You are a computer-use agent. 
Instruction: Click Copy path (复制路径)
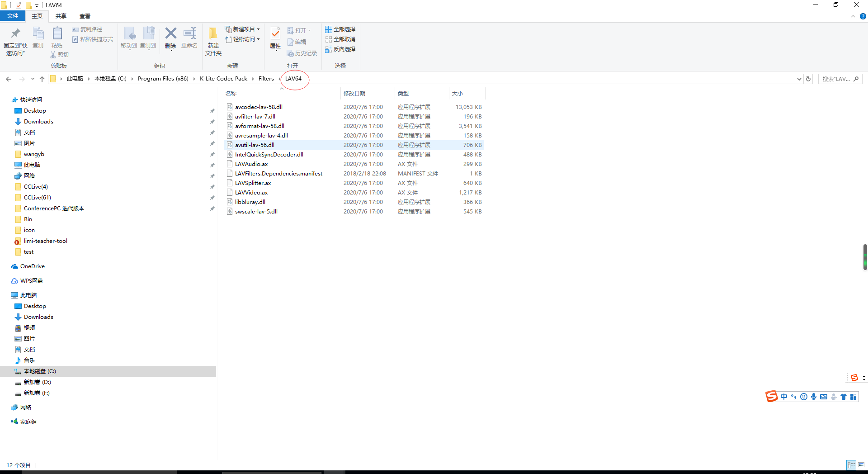pos(87,29)
